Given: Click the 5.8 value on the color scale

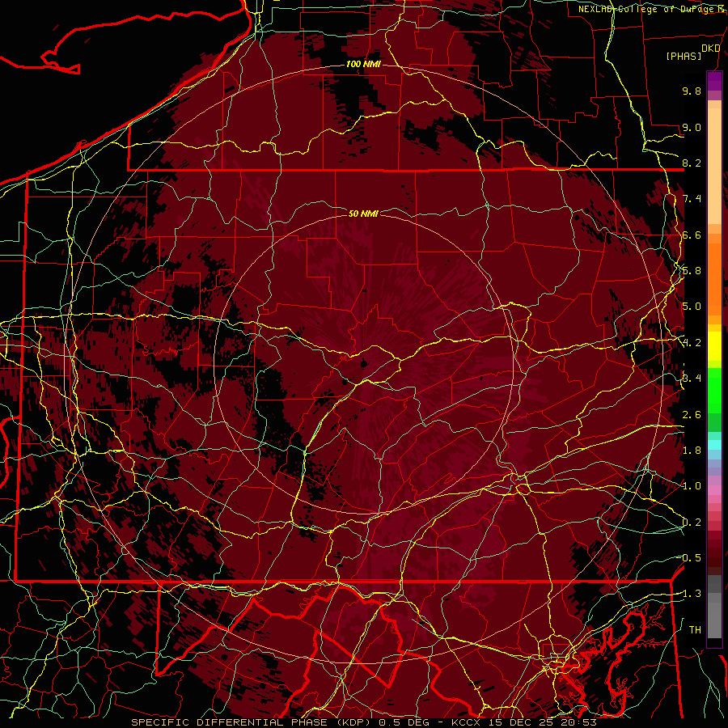Looking at the screenshot, I should pyautogui.click(x=692, y=271).
